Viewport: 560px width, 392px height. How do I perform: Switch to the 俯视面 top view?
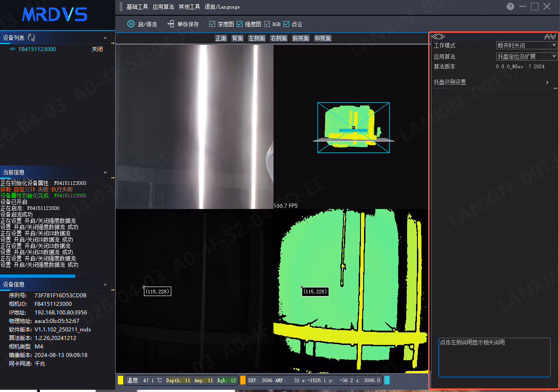click(301, 39)
